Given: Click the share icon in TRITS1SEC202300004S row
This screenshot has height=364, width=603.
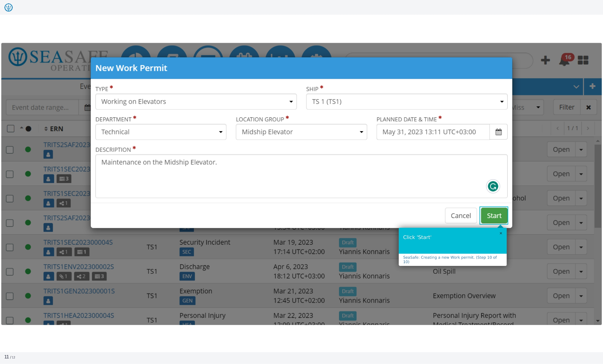Looking at the screenshot, I should click(63, 252).
